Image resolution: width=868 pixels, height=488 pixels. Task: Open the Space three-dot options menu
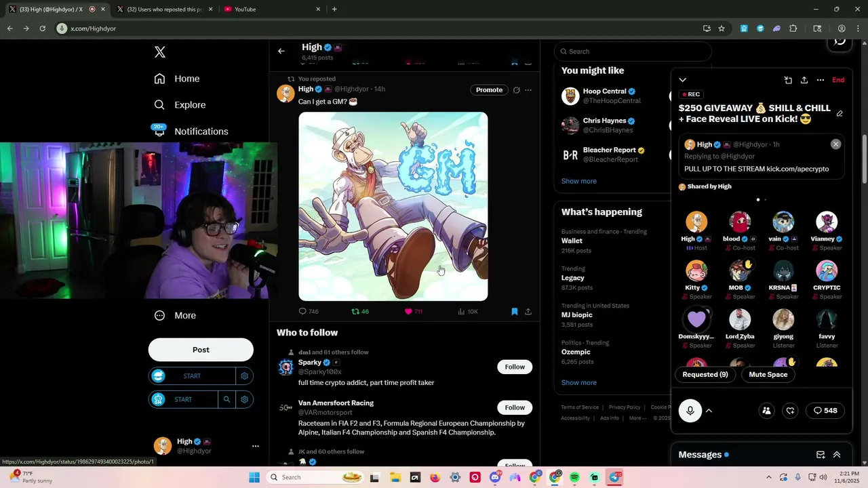(x=821, y=80)
